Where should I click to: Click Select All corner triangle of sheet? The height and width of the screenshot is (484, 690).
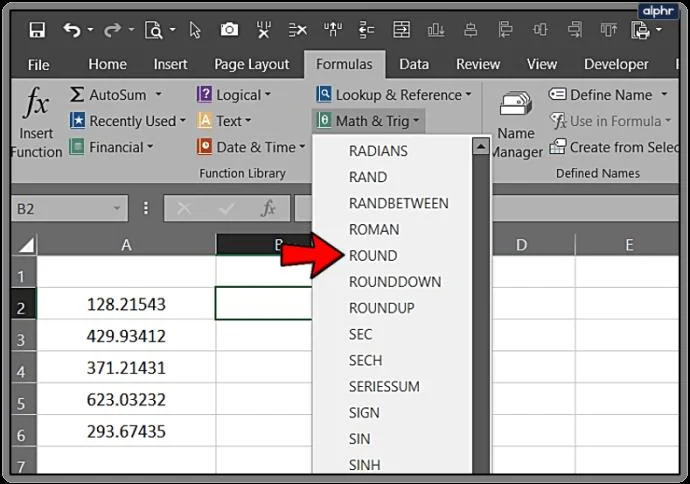pyautogui.click(x=26, y=245)
